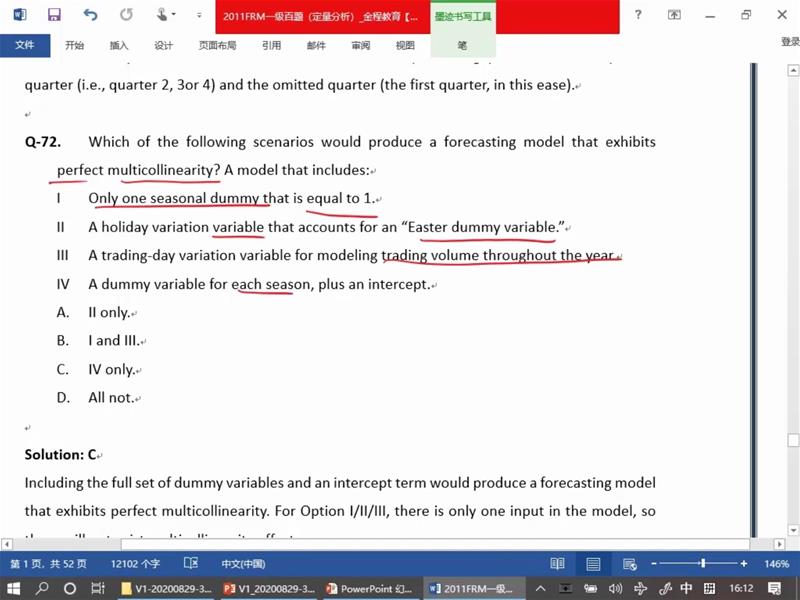Open taskbar search magnifier
Screen dimensions: 800x600
(x=42, y=588)
